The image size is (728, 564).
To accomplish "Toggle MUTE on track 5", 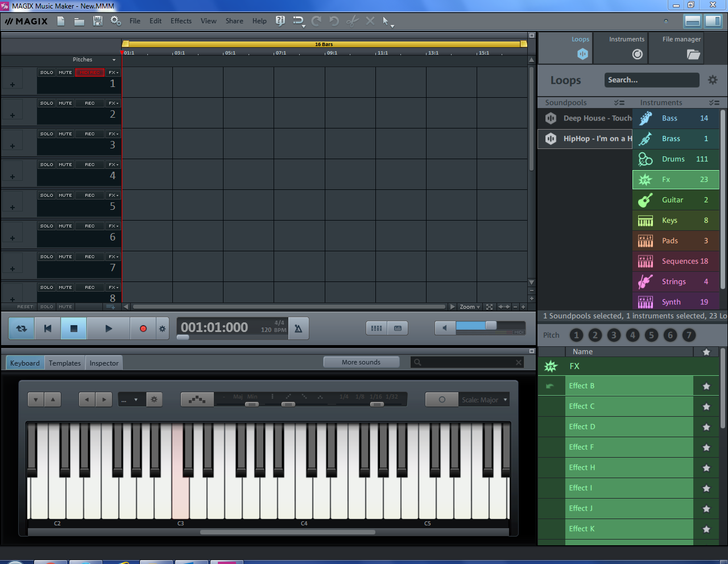I will click(x=65, y=196).
